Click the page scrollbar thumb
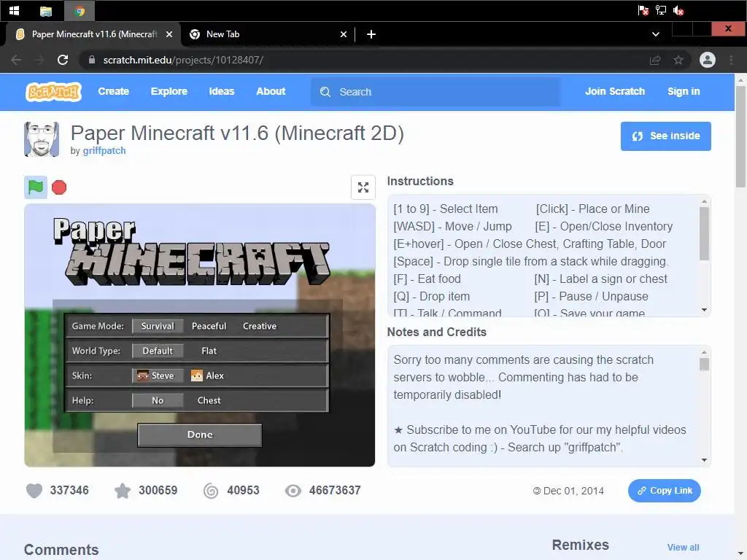 (740, 136)
